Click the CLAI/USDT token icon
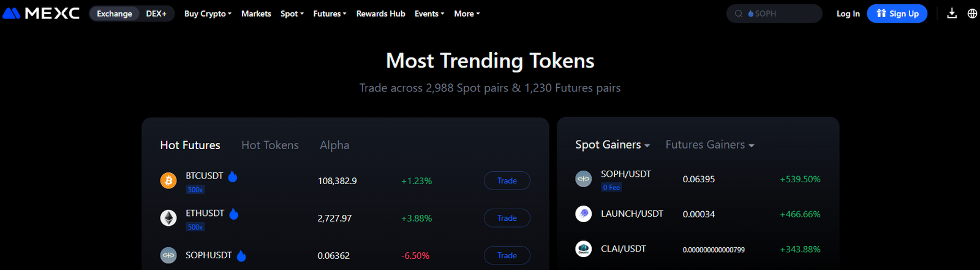 584,249
